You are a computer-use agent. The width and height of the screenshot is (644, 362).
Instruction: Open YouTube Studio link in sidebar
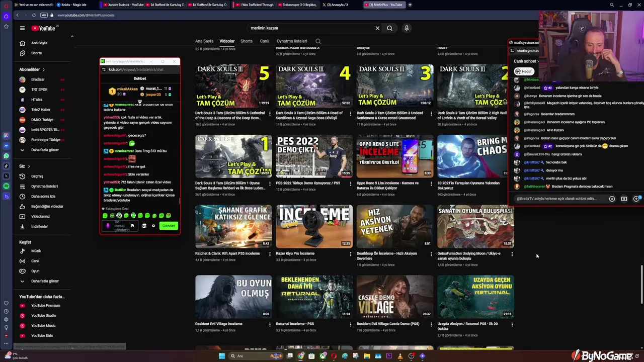[x=43, y=316]
